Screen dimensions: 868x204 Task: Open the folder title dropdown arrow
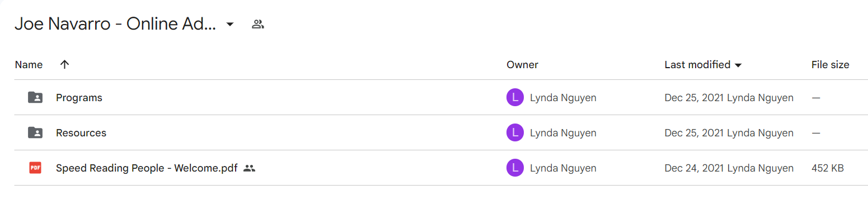229,25
